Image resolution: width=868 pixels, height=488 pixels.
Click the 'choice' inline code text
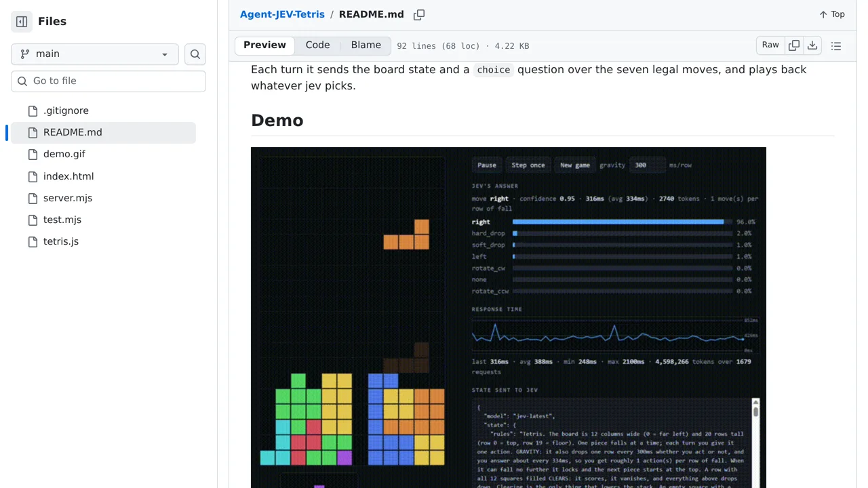point(493,70)
